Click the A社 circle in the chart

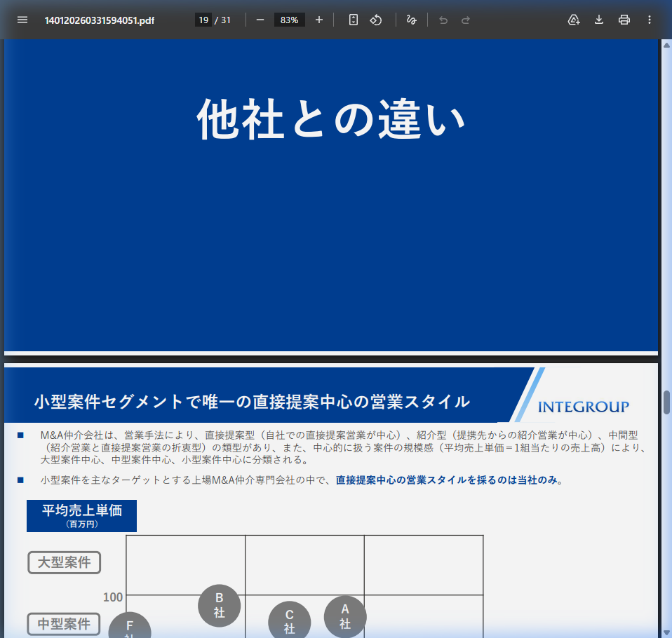point(345,616)
